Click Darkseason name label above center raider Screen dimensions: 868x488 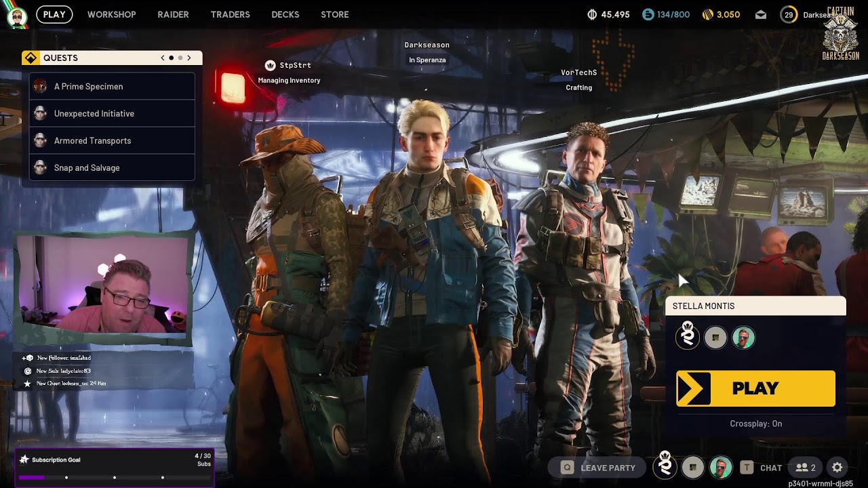427,45
